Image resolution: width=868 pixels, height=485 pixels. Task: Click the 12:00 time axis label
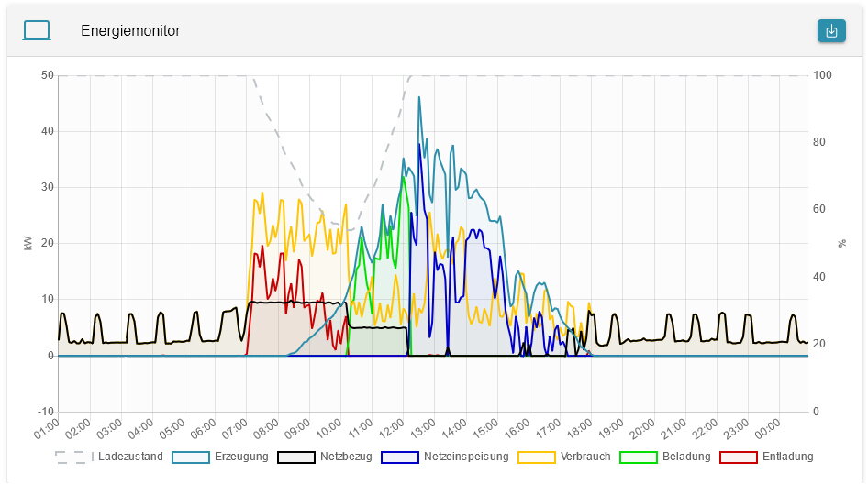[392, 428]
